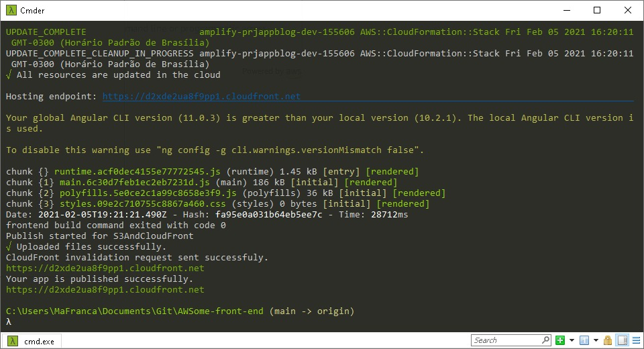Click the Cmder lambda icon in title bar

[x=11, y=10]
